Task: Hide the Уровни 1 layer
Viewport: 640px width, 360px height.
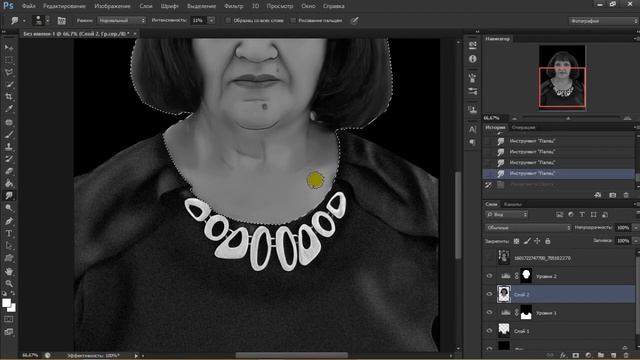Action: click(x=489, y=313)
